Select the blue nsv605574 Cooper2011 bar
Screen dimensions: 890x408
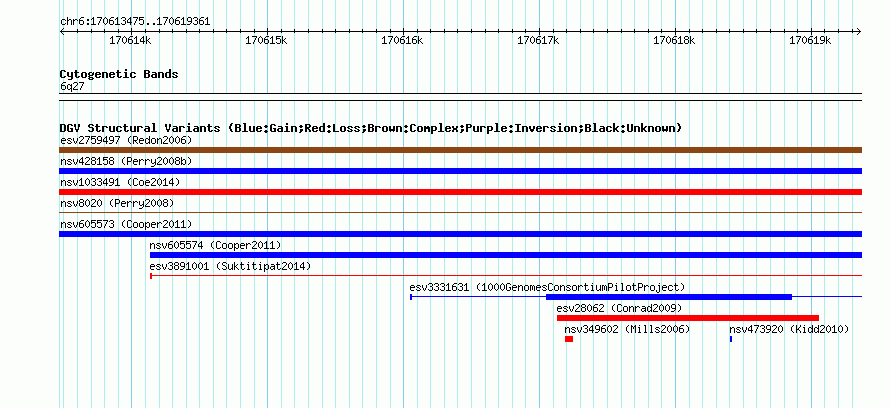pyautogui.click(x=506, y=255)
